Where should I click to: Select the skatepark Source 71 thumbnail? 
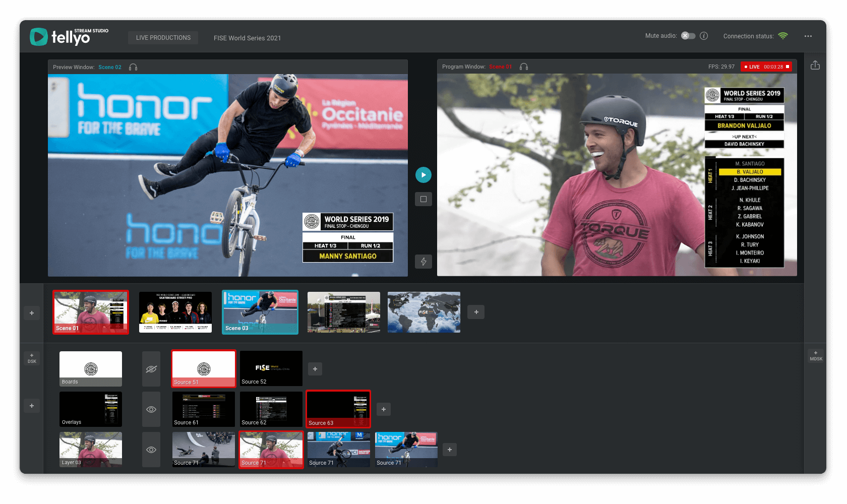(204, 450)
